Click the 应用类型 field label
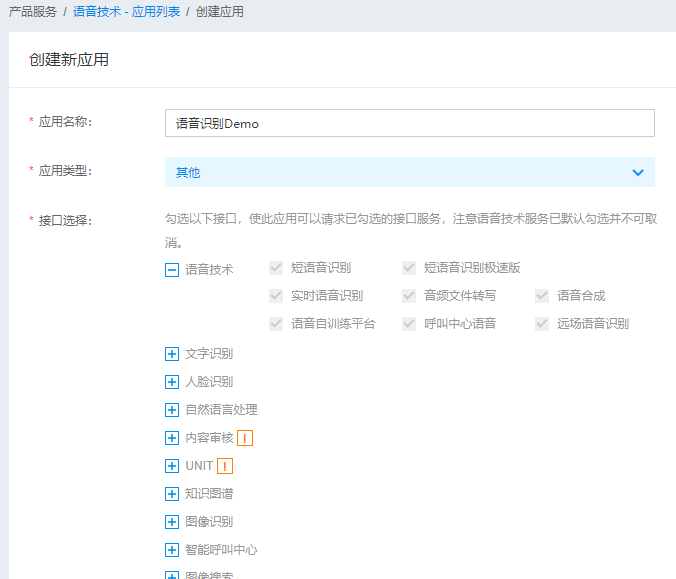 65,171
